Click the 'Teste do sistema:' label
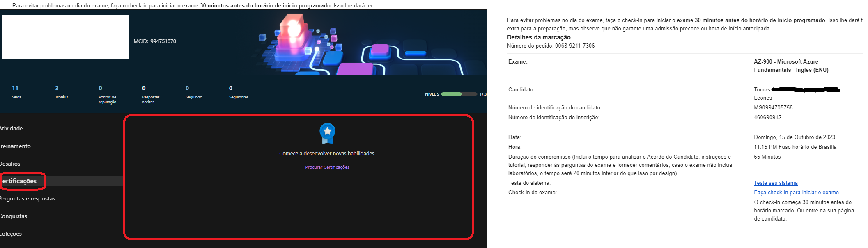This screenshot has width=868, height=248. tap(529, 183)
